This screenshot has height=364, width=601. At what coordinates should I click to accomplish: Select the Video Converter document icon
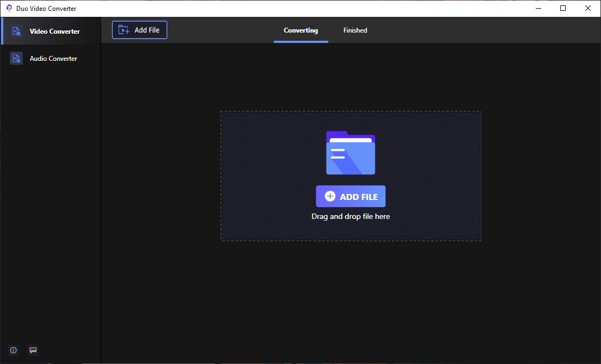pos(16,31)
